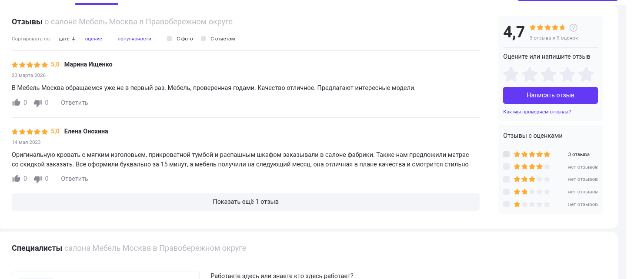Like Елена Онохина's review with thumbs up
This screenshot has width=644, height=279.
point(17,179)
